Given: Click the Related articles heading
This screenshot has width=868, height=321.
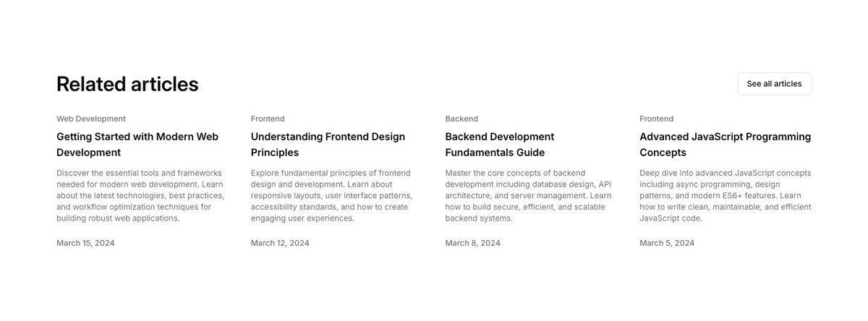Looking at the screenshot, I should coord(127,84).
